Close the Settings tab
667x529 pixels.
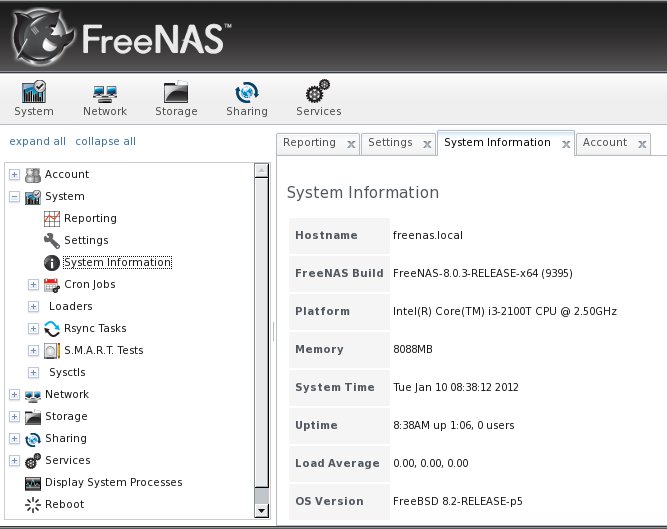point(428,145)
